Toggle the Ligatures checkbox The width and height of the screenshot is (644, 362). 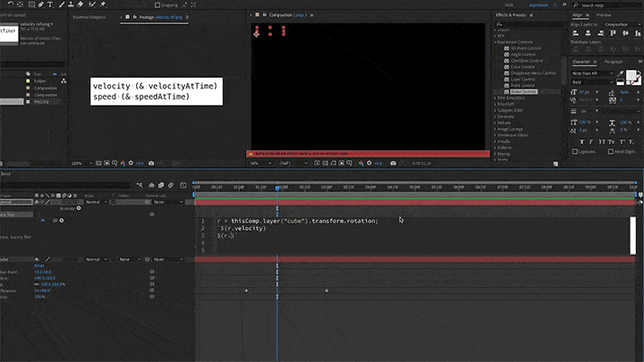tap(575, 152)
